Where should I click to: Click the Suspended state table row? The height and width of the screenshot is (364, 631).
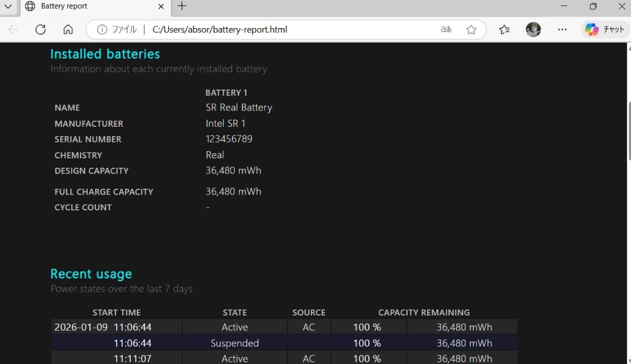(x=234, y=343)
